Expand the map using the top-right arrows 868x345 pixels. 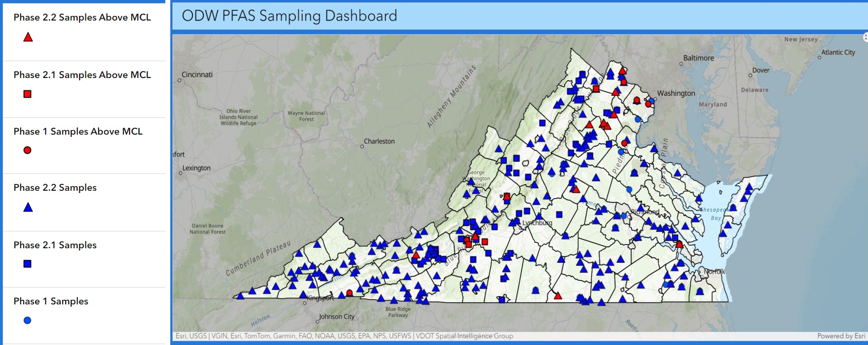pyautogui.click(x=865, y=37)
